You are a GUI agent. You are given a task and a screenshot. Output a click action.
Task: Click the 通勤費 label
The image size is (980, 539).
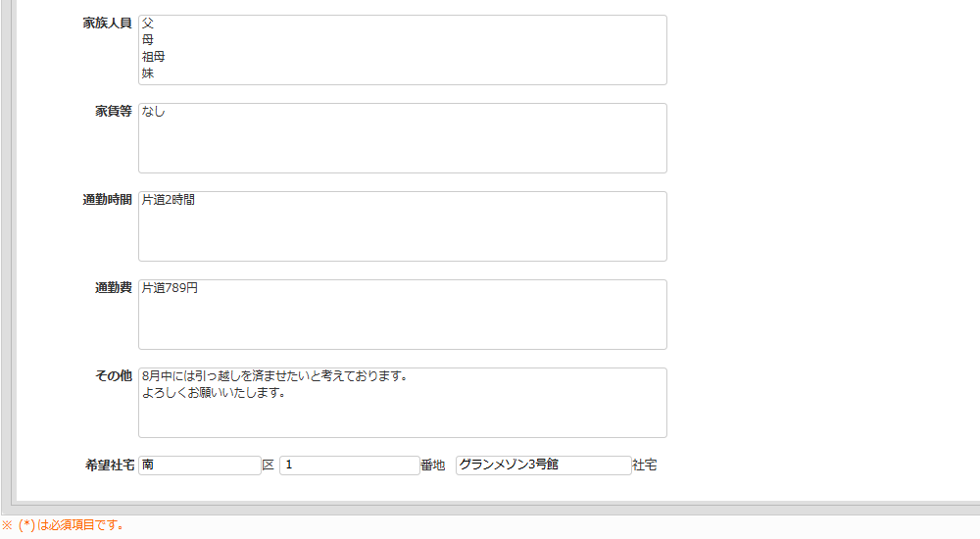coord(113,287)
